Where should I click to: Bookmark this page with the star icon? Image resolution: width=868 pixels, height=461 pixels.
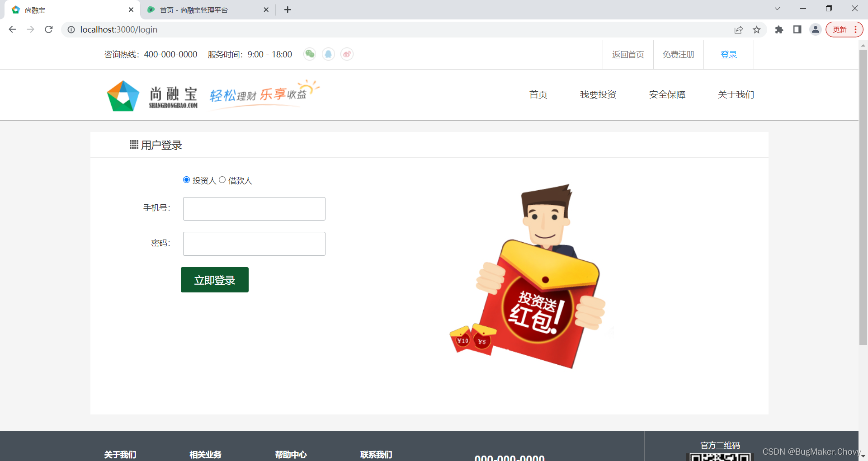[x=757, y=29]
